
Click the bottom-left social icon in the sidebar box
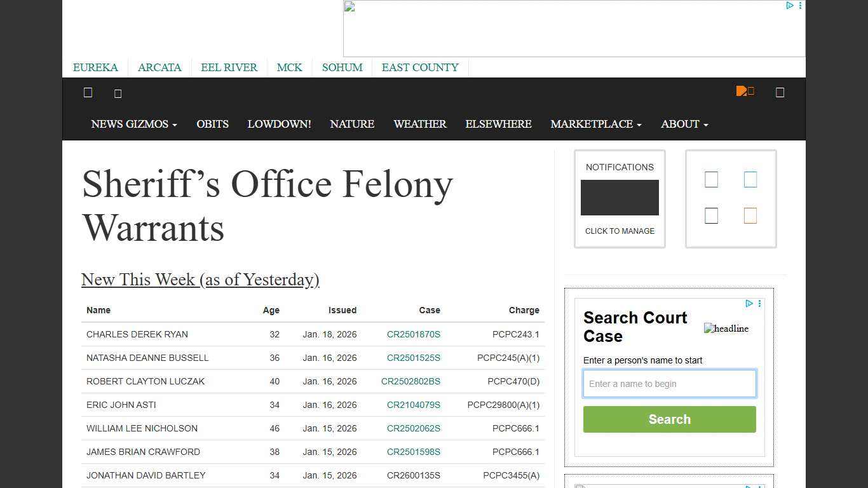711,215
